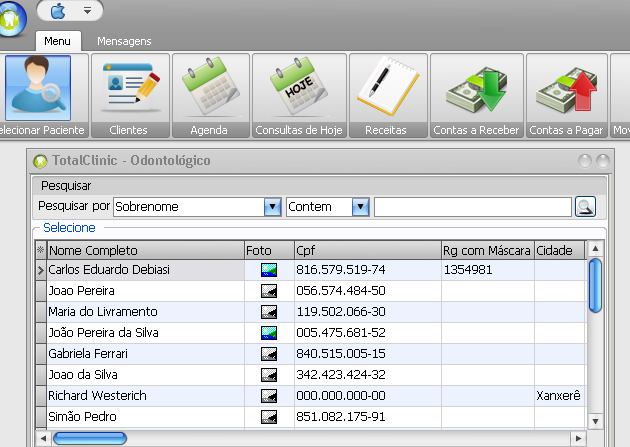This screenshot has height=447, width=630.
Task: Click CPF 851.082.175-91 cell
Action: click(x=368, y=417)
